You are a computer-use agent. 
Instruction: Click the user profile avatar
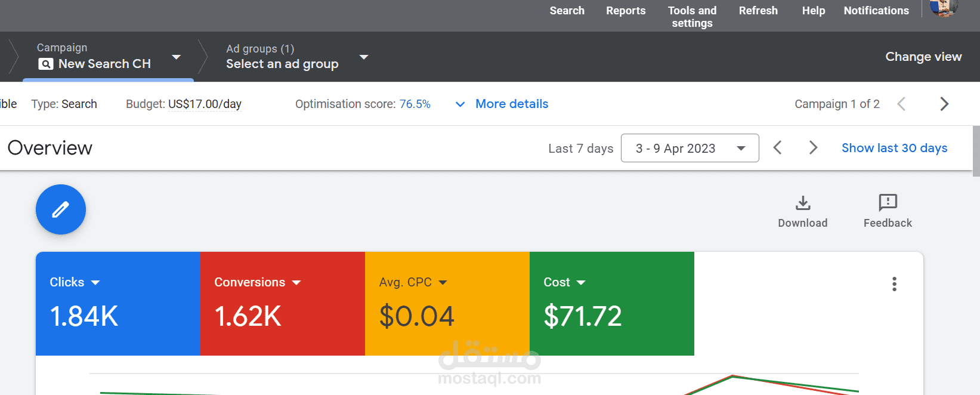tap(944, 7)
